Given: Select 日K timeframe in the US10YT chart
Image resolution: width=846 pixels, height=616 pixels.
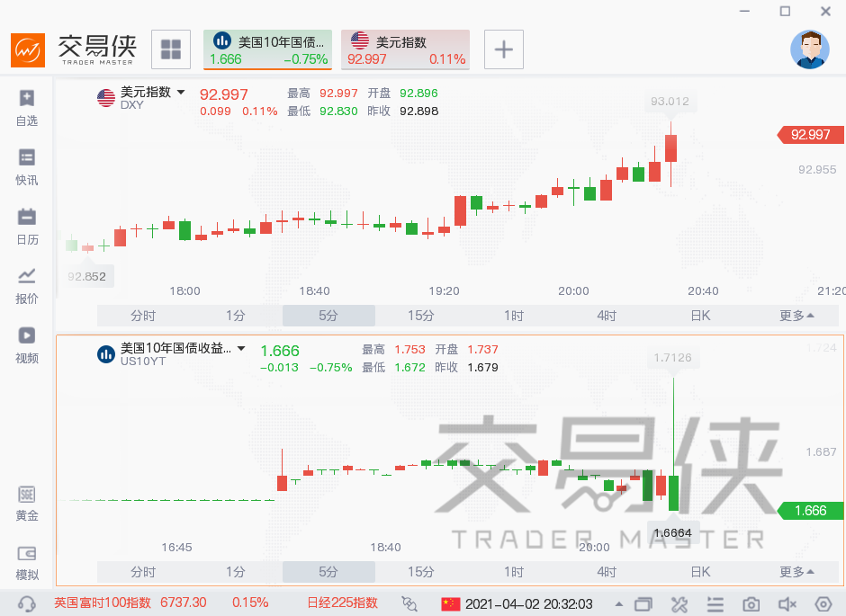Looking at the screenshot, I should point(700,572).
